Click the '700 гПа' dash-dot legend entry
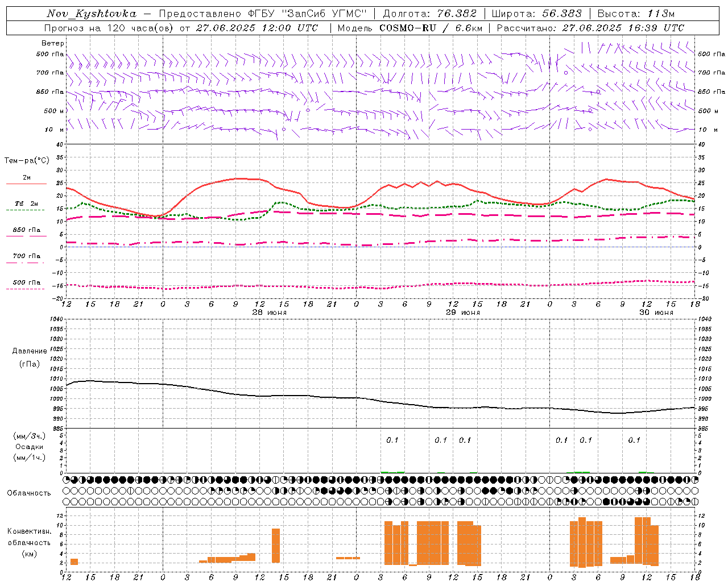Image resolution: width=728 pixels, height=582 pixels. pos(26,256)
